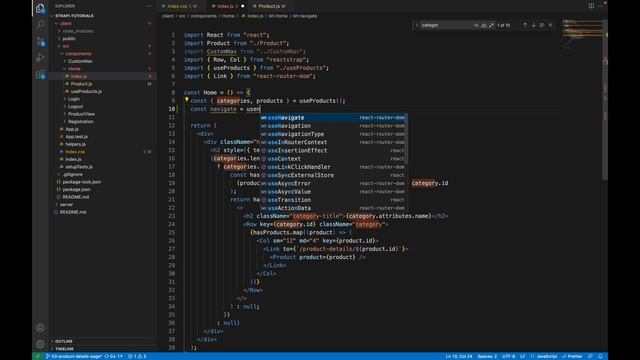Image resolution: width=640 pixels, height=360 pixels.
Task: Click the vertical scrollbar of the editor
Action: tap(605, 100)
